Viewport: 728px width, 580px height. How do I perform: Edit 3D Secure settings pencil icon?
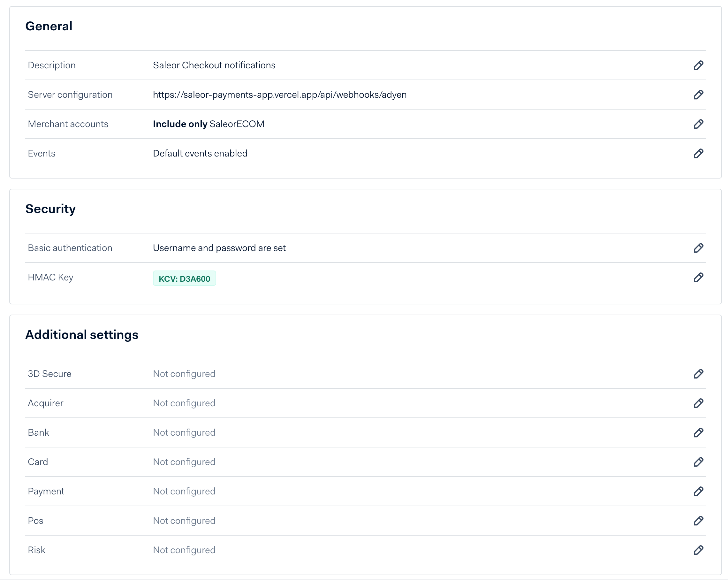[x=698, y=374]
